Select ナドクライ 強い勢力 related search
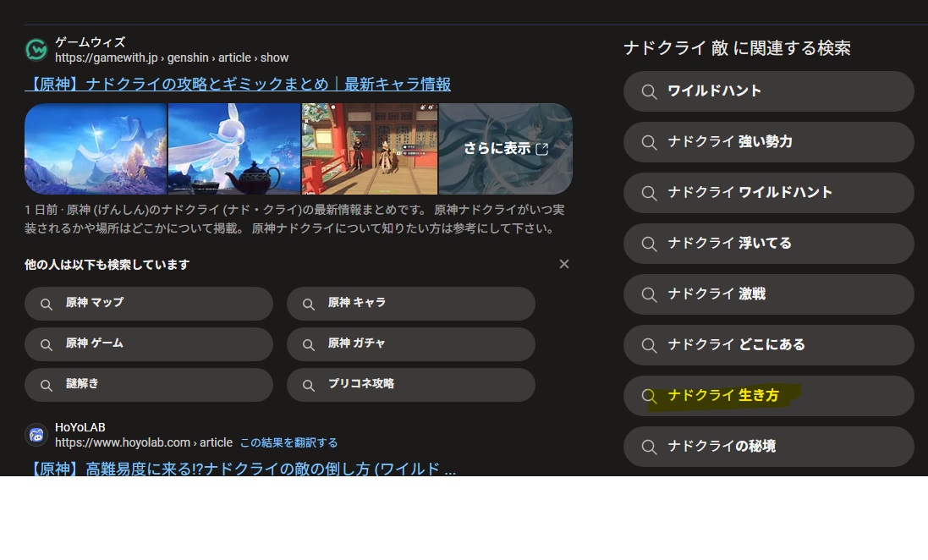 click(x=768, y=142)
